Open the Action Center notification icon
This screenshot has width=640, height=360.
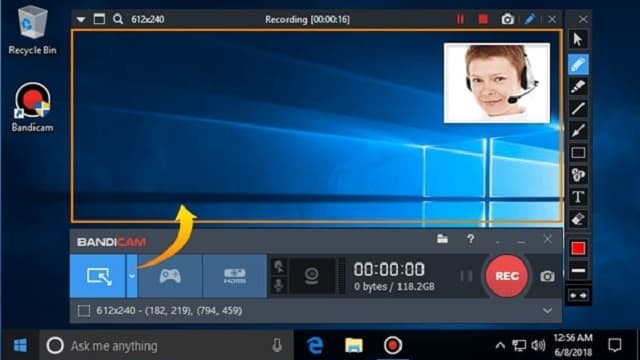pyautogui.click(x=614, y=345)
